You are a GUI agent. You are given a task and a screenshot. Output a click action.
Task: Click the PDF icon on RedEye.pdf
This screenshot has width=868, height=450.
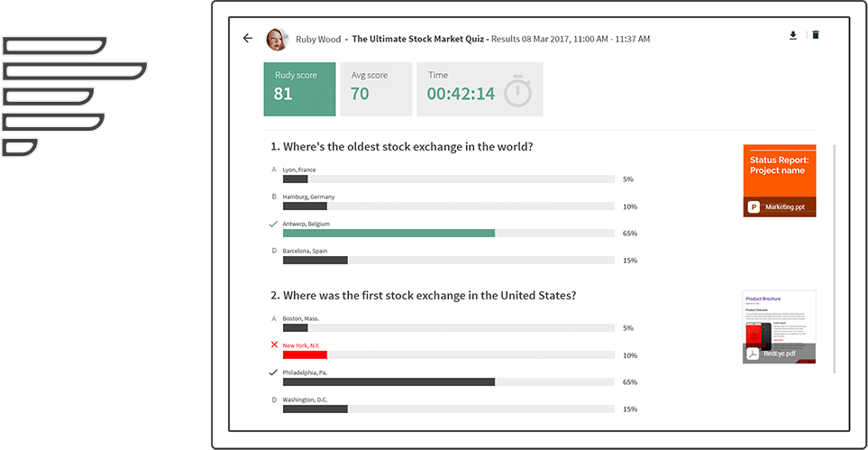point(753,354)
